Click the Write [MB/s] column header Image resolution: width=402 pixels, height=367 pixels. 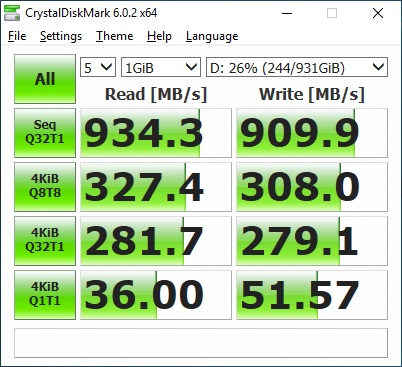pos(312,94)
